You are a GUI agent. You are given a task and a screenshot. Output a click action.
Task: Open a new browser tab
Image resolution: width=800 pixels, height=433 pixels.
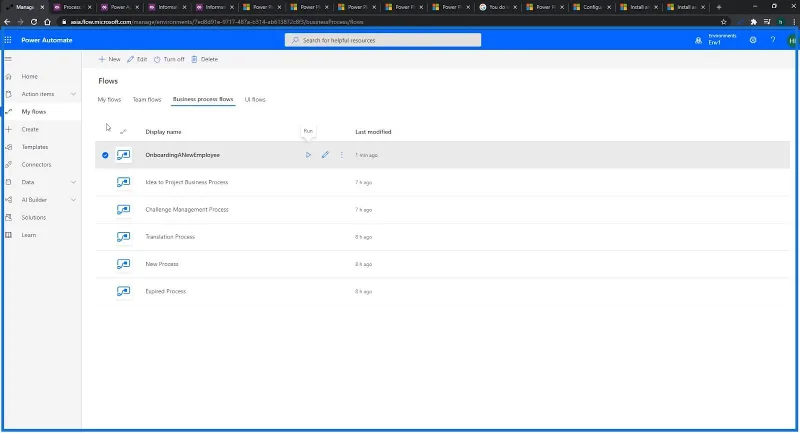click(719, 7)
